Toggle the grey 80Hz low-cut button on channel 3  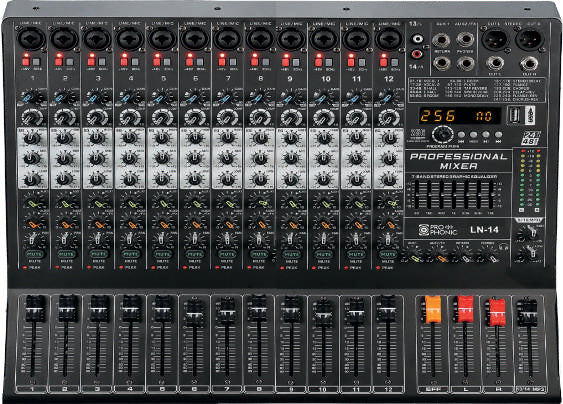pyautogui.click(x=102, y=61)
